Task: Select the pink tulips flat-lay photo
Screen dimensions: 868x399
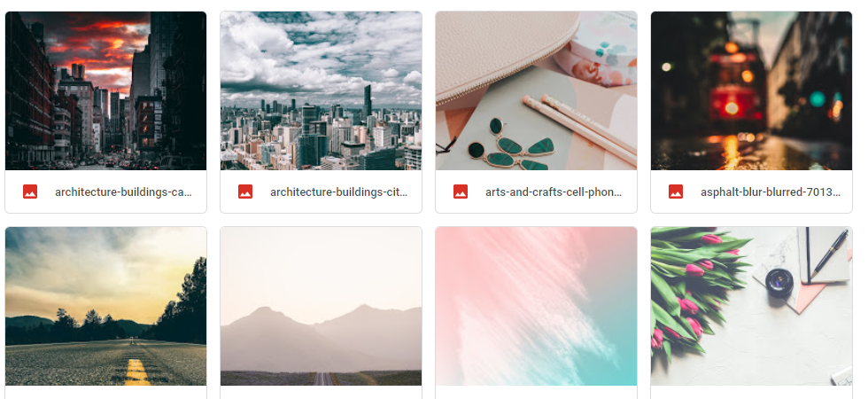Action: coord(752,307)
